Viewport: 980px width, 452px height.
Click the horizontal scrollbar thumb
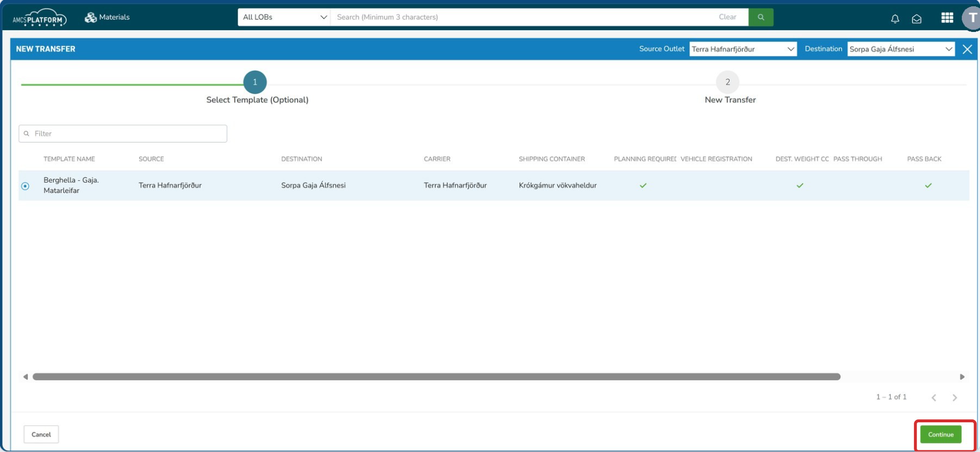pyautogui.click(x=436, y=377)
